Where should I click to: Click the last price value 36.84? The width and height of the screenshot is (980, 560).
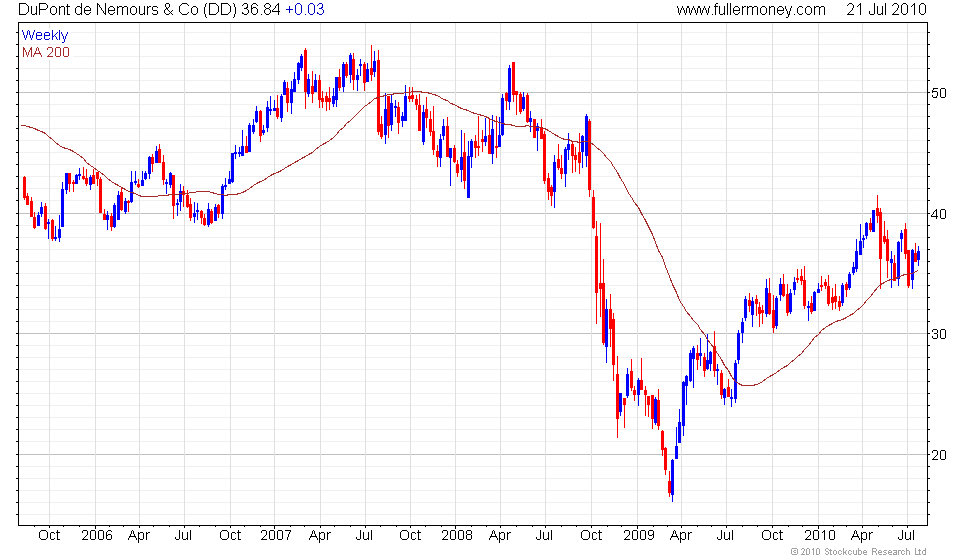tap(261, 9)
